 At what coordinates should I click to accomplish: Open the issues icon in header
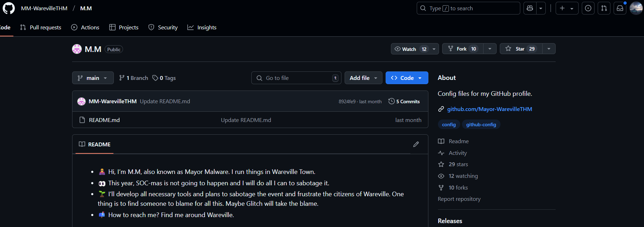588,8
